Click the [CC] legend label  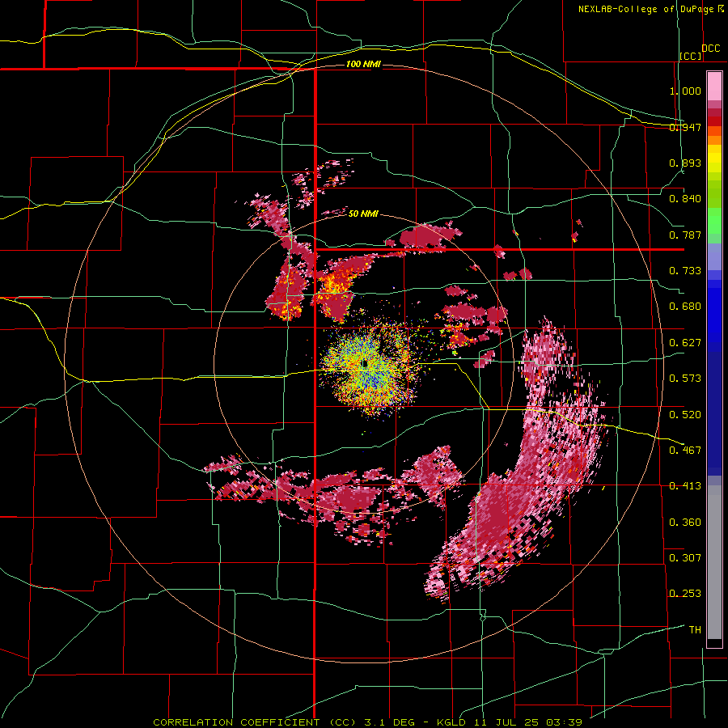(x=691, y=56)
